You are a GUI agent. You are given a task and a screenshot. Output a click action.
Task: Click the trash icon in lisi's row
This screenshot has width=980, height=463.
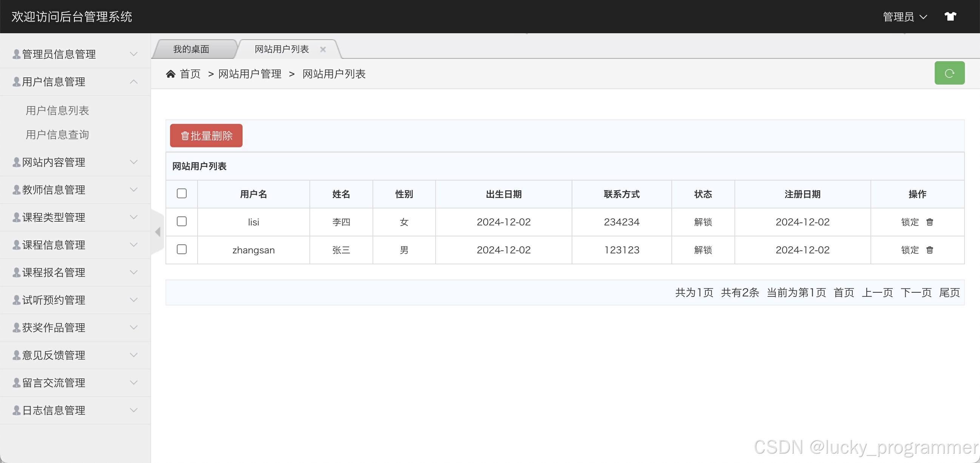click(x=929, y=222)
